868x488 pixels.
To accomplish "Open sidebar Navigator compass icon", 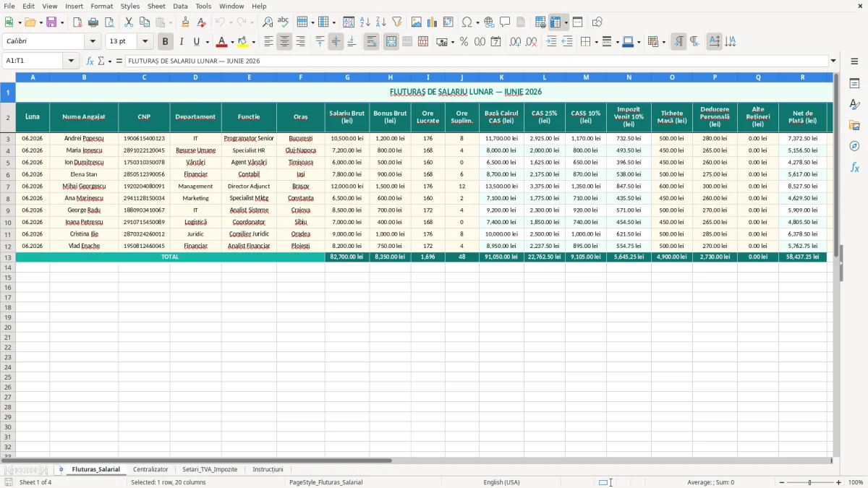I will coord(854,147).
